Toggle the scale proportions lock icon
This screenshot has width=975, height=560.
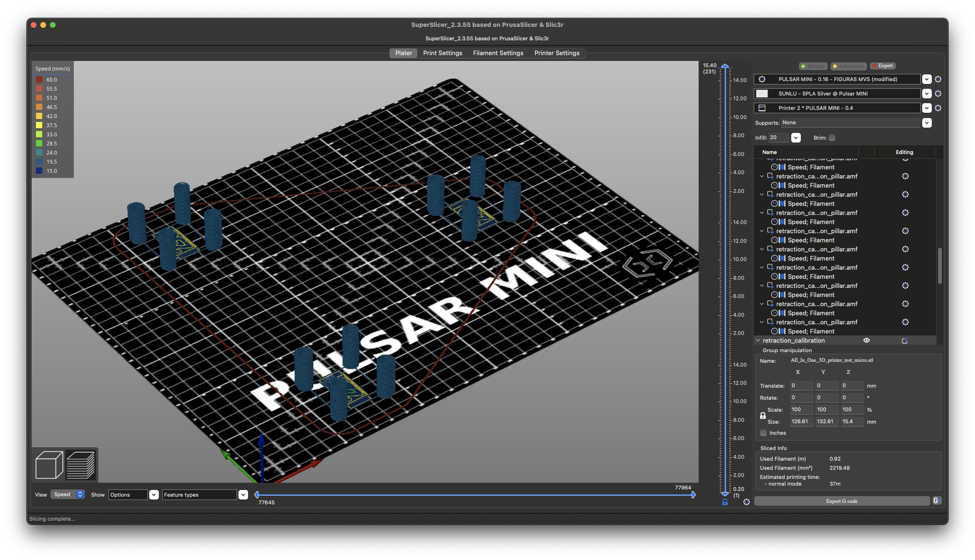(763, 416)
